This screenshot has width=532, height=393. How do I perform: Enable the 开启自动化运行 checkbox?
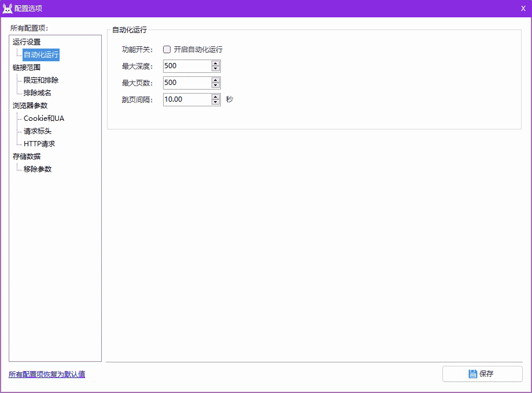click(x=167, y=50)
